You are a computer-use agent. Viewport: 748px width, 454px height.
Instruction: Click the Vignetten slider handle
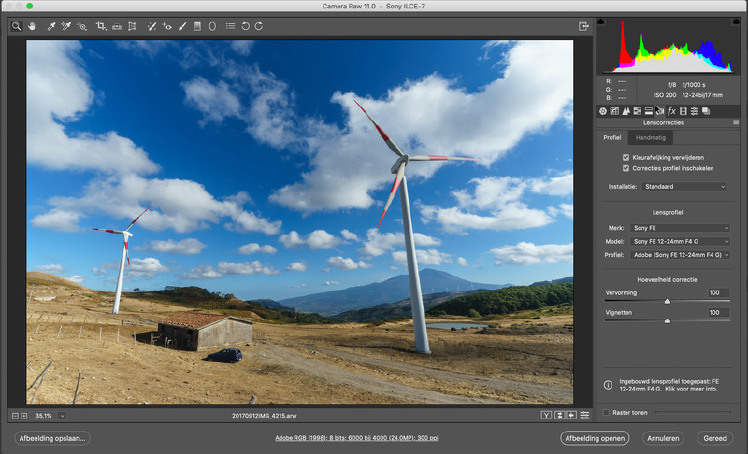[667, 321]
